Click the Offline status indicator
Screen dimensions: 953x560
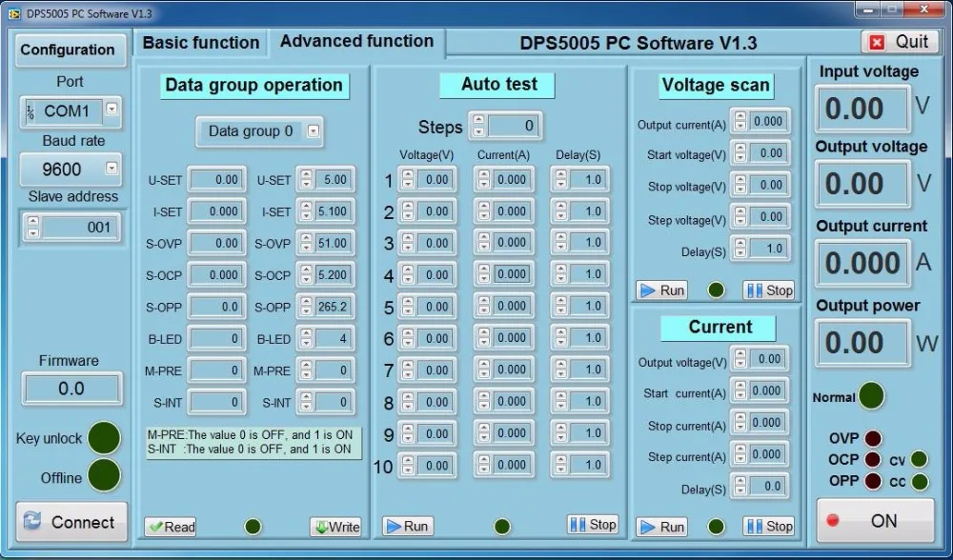104,475
